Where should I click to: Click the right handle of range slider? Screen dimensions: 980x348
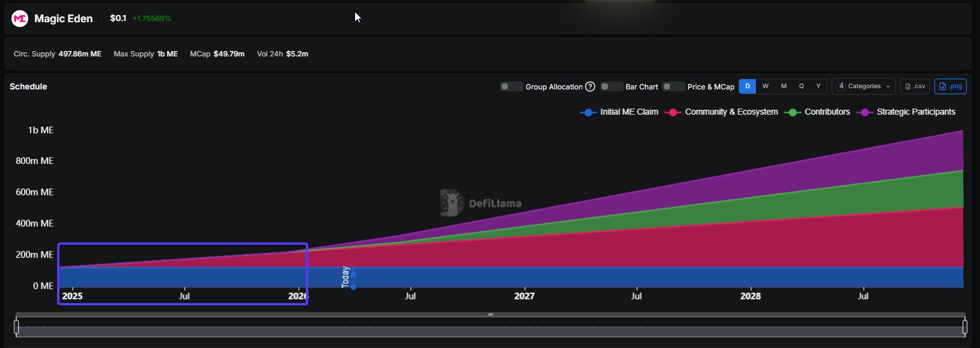coord(964,327)
